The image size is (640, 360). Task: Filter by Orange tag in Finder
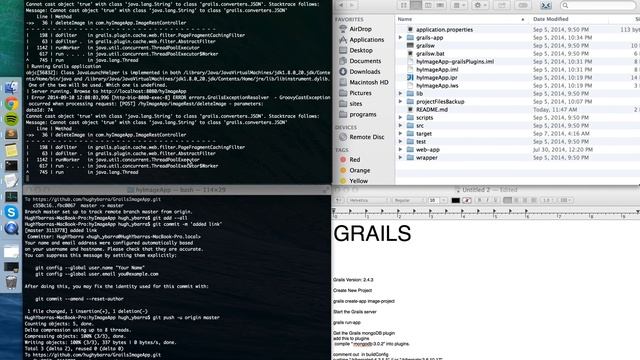[360, 170]
